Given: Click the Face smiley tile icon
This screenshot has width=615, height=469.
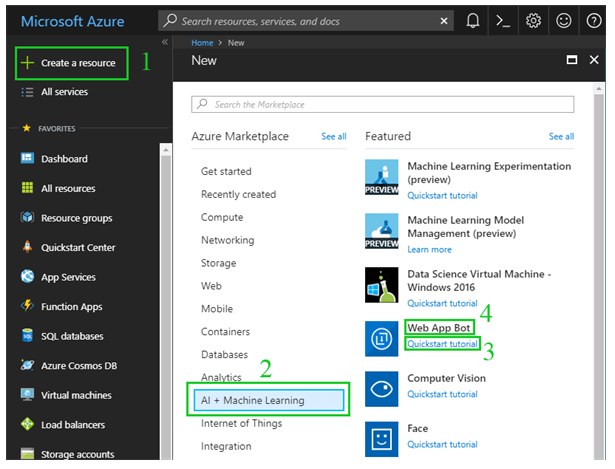Looking at the screenshot, I should point(381,439).
